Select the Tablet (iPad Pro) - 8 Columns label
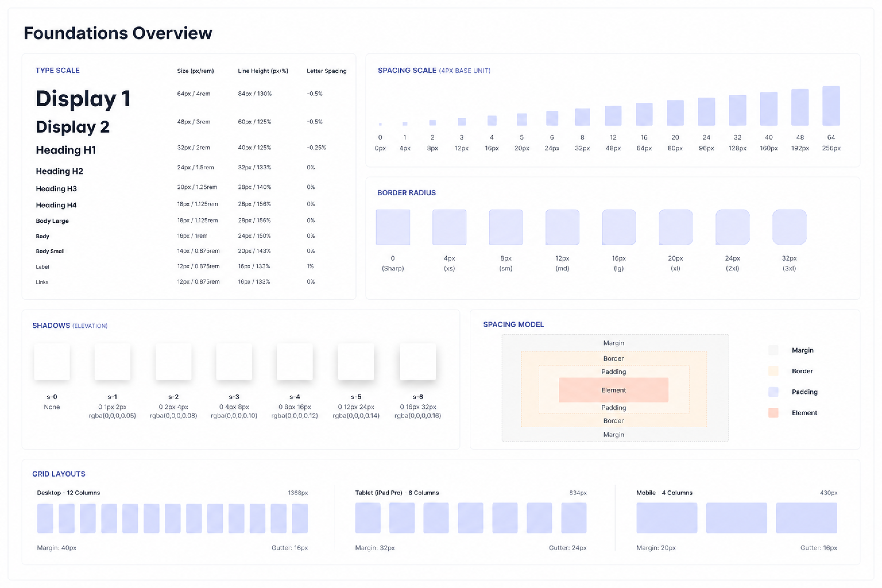The image size is (882, 588). coord(397,493)
